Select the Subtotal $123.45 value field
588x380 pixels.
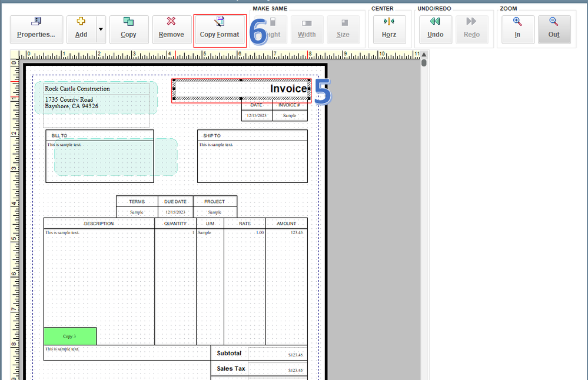(x=277, y=355)
